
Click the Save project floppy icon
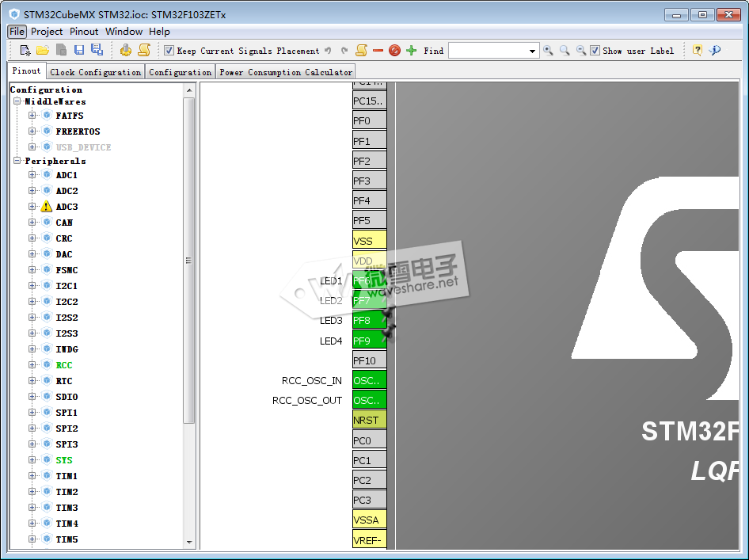(79, 50)
